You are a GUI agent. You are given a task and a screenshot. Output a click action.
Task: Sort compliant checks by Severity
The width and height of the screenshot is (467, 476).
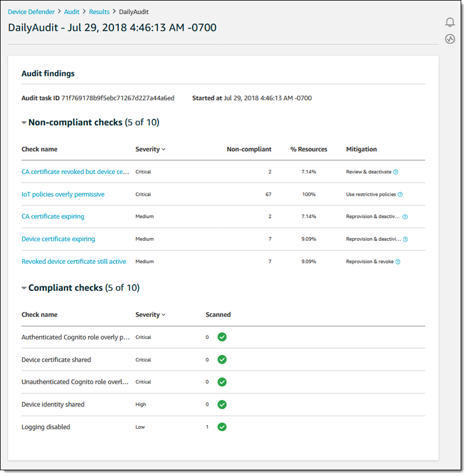pos(150,315)
